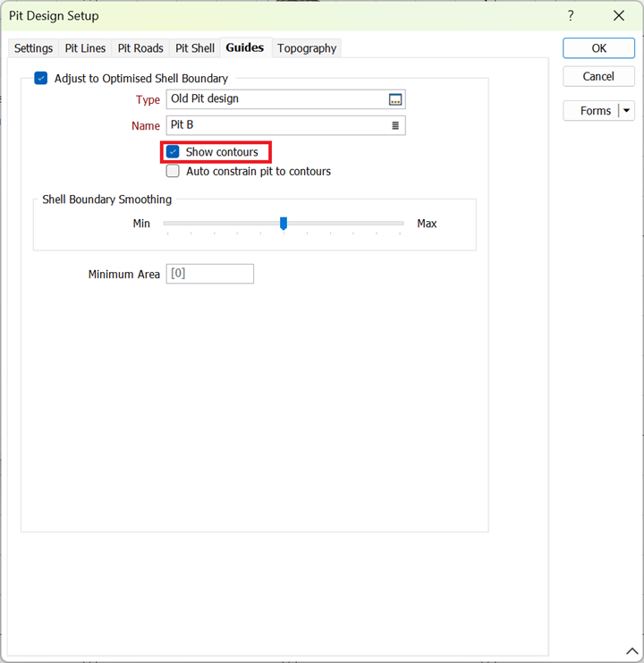This screenshot has width=644, height=663.
Task: Switch to the Settings tab
Action: click(x=33, y=48)
